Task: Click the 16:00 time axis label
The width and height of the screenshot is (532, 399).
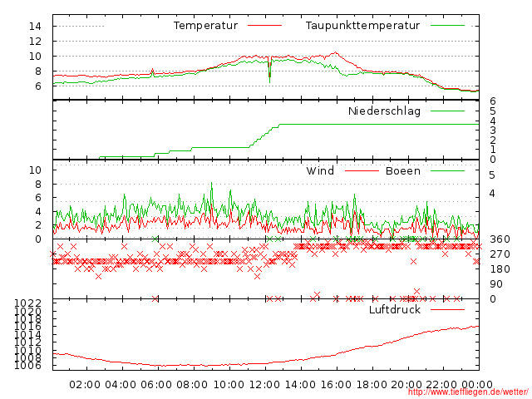Action: pyautogui.click(x=336, y=385)
